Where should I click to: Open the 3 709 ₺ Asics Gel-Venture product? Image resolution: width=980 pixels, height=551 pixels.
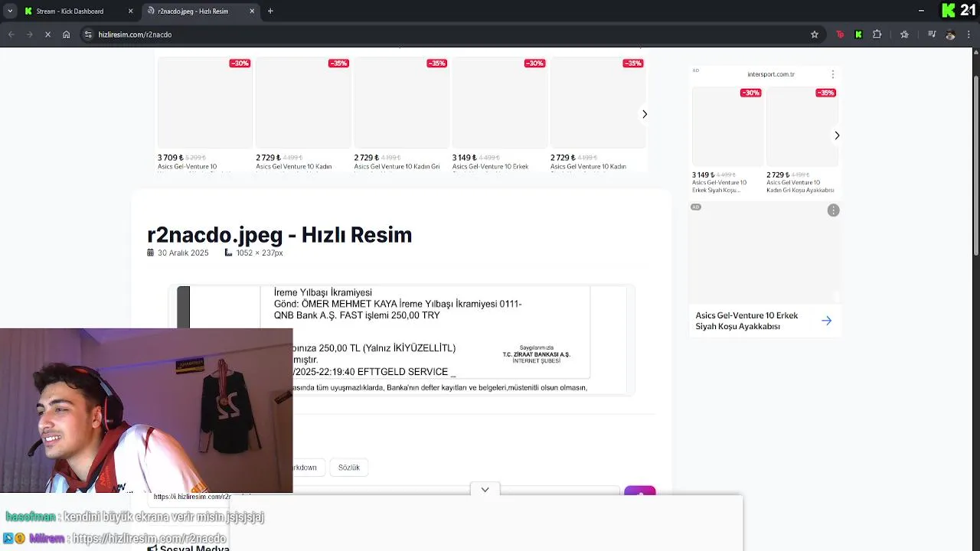[x=204, y=114]
